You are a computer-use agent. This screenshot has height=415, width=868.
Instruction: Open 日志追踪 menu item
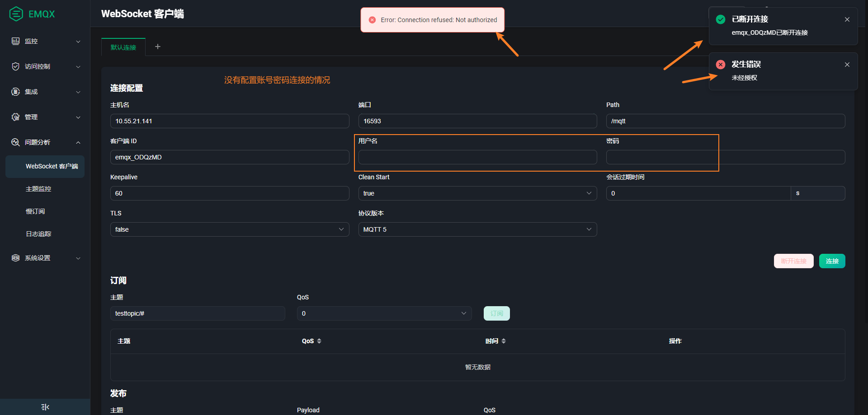point(45,234)
